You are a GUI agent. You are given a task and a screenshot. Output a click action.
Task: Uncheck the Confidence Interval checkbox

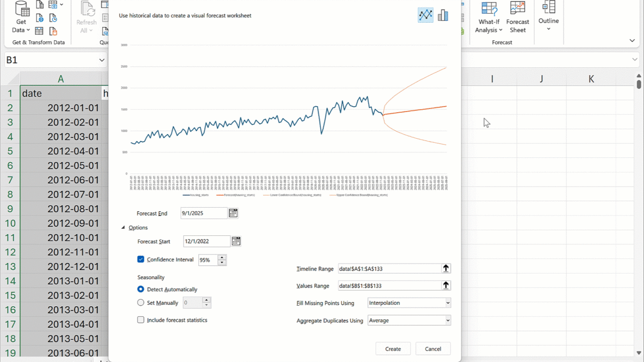(x=141, y=259)
